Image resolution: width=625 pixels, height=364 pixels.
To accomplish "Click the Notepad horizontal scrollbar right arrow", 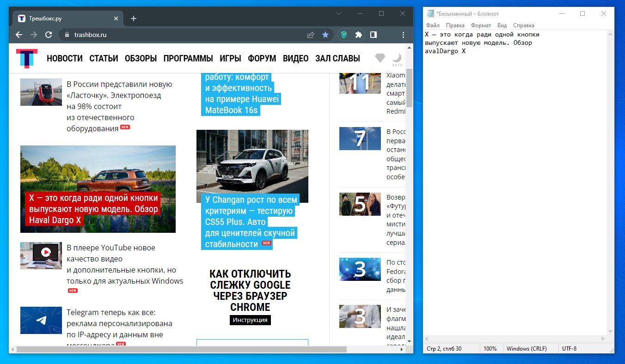I will point(603,339).
